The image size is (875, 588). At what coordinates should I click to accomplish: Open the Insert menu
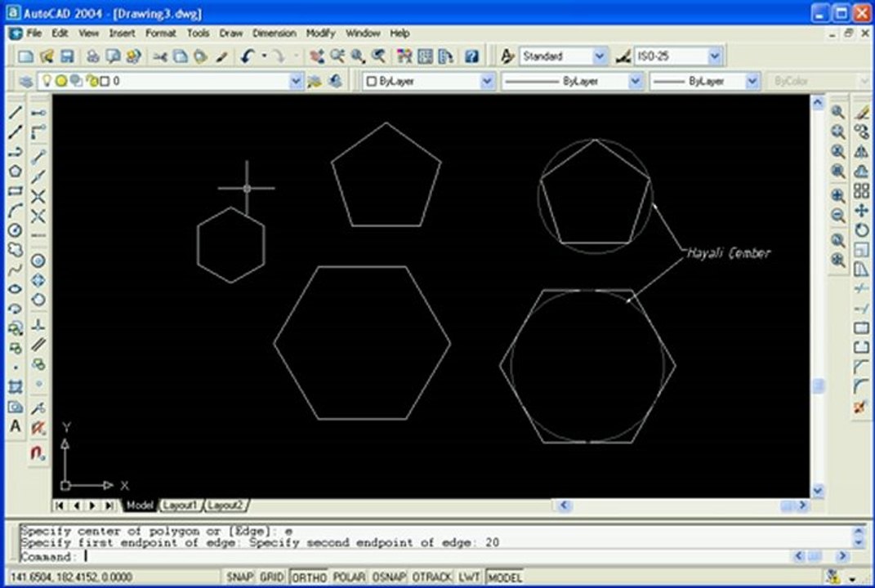click(x=123, y=33)
